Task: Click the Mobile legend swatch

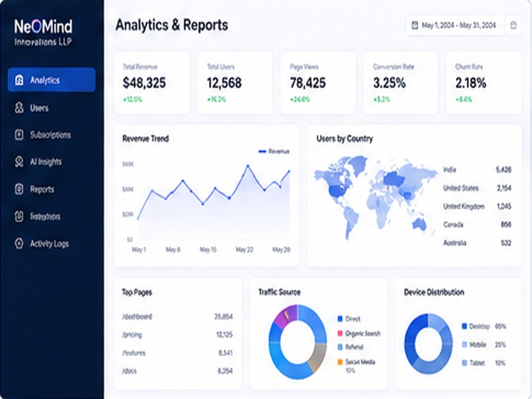Action: 464,345
